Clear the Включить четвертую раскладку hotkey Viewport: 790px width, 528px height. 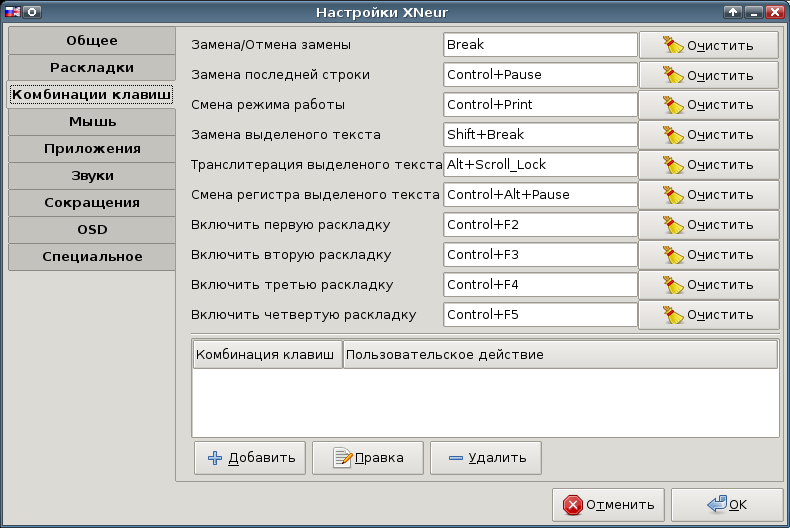(x=708, y=315)
